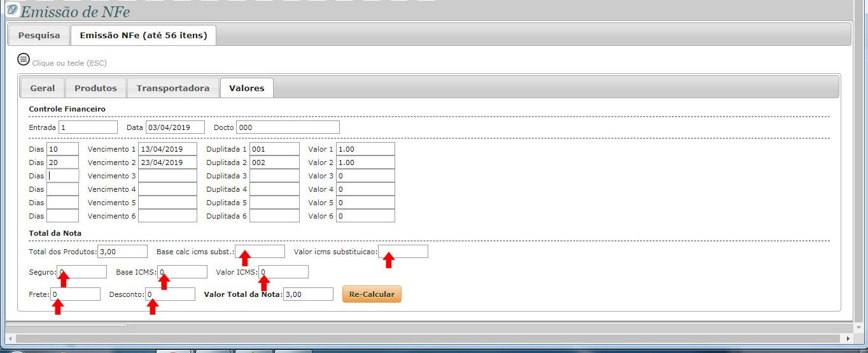Select the Vencimento 3 field
This screenshot has height=353, width=868.
167,176
